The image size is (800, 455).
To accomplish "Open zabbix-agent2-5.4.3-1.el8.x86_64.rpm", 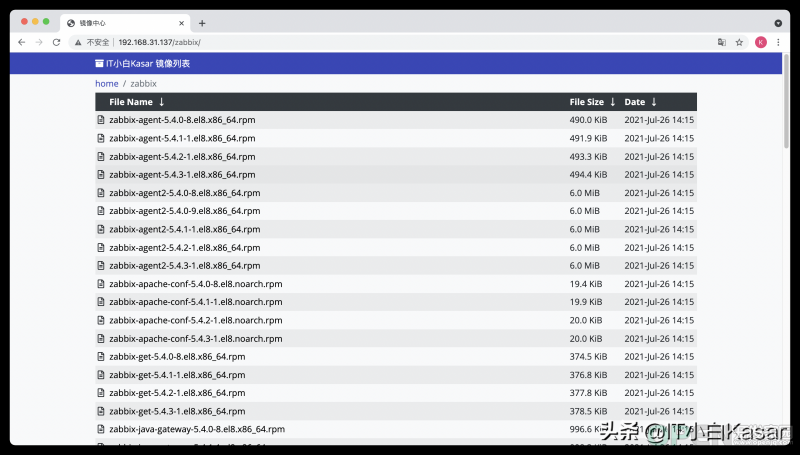I will click(x=185, y=265).
